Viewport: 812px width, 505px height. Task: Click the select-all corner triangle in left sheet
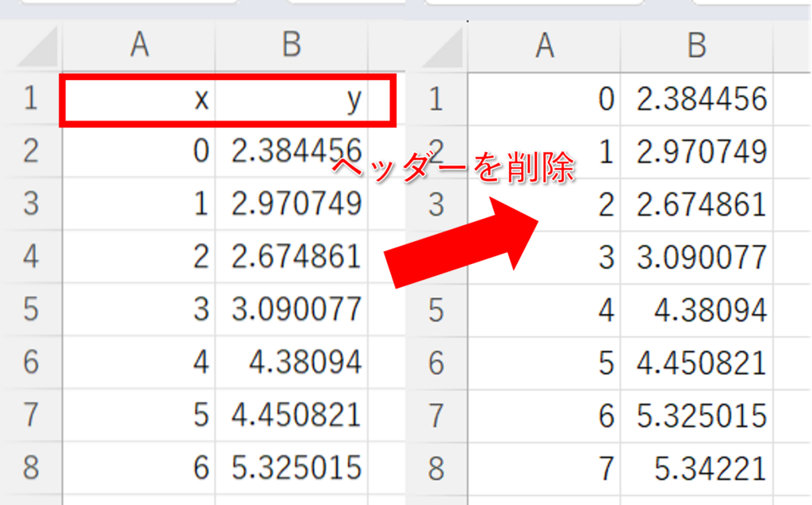click(x=37, y=49)
